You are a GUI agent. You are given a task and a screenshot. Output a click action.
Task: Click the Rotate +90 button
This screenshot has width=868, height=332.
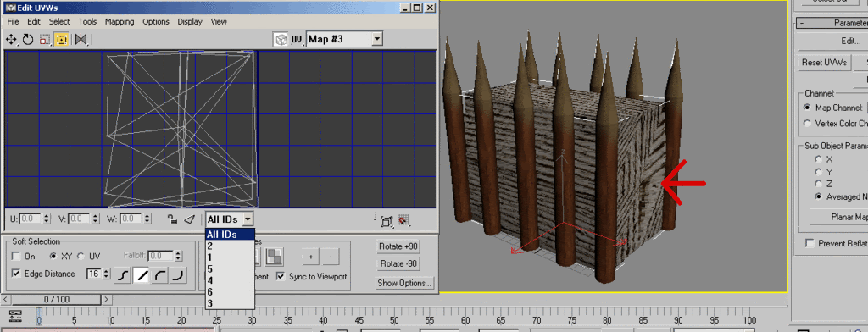click(x=398, y=246)
